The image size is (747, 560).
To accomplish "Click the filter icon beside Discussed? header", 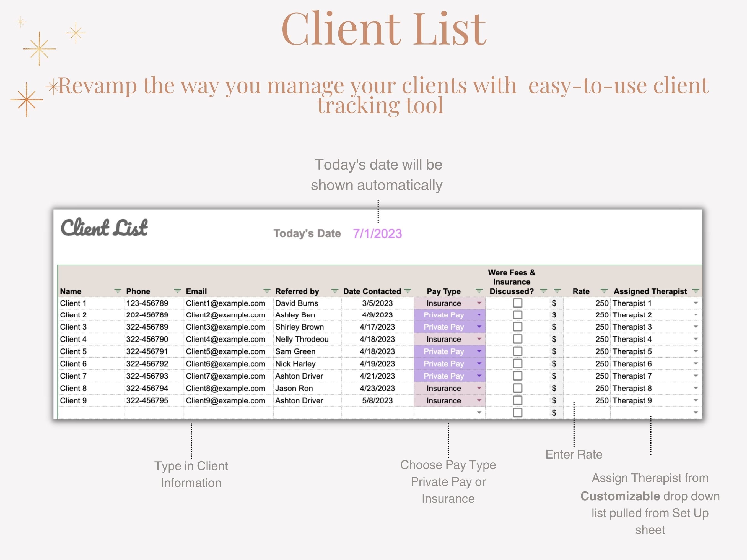I will pos(543,291).
